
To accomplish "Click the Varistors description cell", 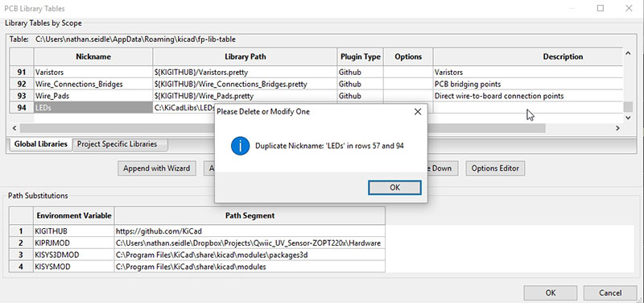I will (x=528, y=72).
